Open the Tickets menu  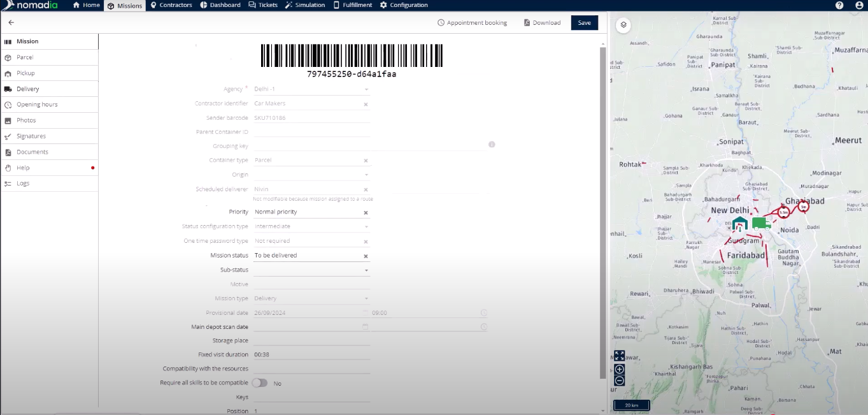pos(263,5)
